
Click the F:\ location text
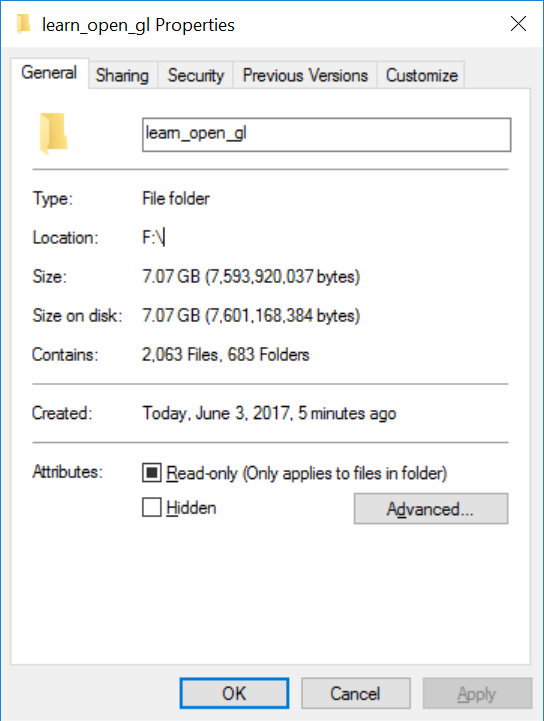click(153, 238)
